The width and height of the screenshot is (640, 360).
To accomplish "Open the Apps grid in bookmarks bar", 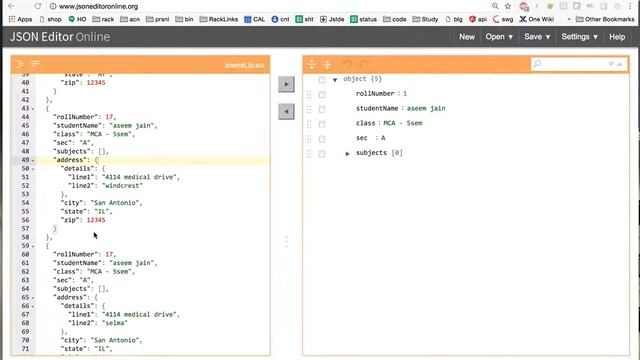I will (20, 19).
